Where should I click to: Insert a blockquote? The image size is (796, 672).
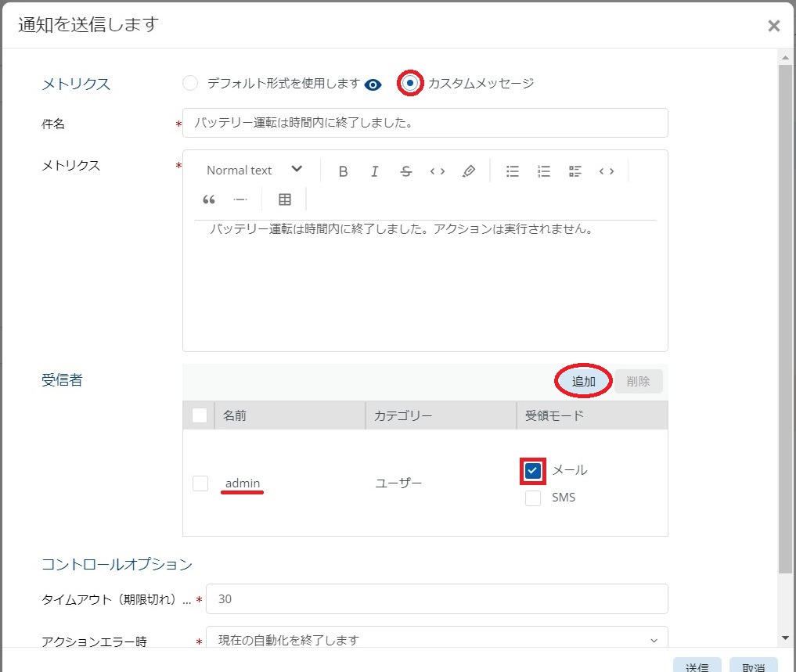(x=209, y=199)
